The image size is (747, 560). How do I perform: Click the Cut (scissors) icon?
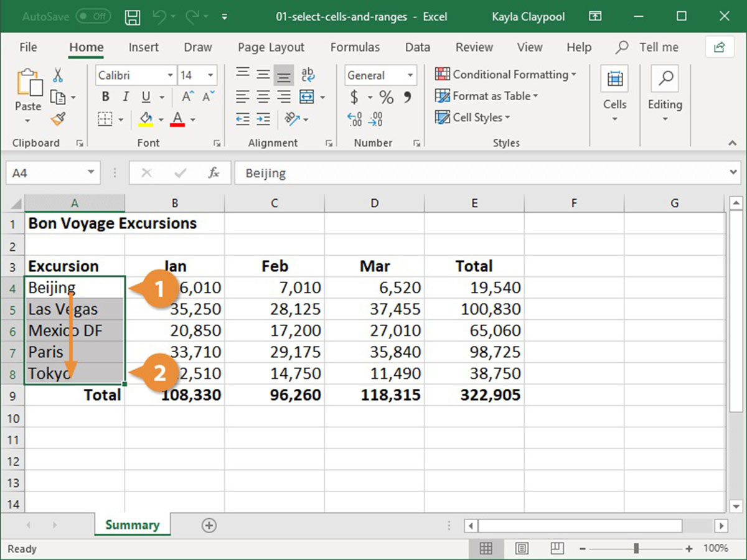[x=59, y=74]
